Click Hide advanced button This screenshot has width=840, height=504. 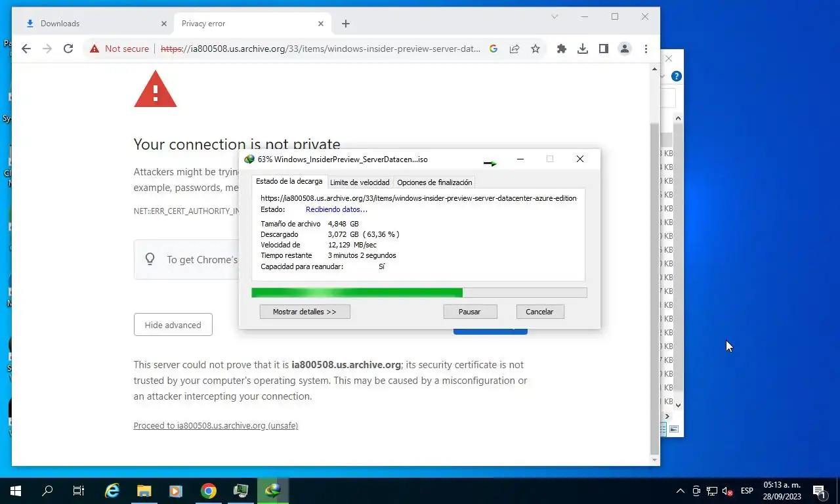[173, 325]
